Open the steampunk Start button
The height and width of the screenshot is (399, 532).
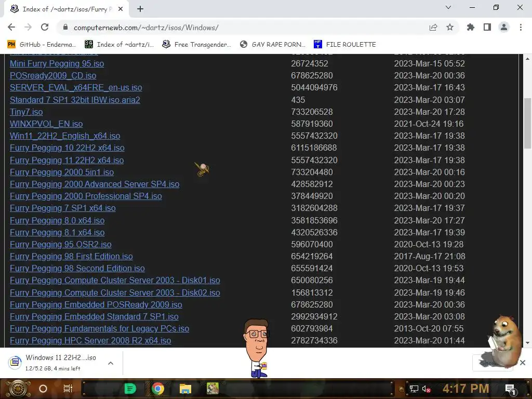[18, 389]
